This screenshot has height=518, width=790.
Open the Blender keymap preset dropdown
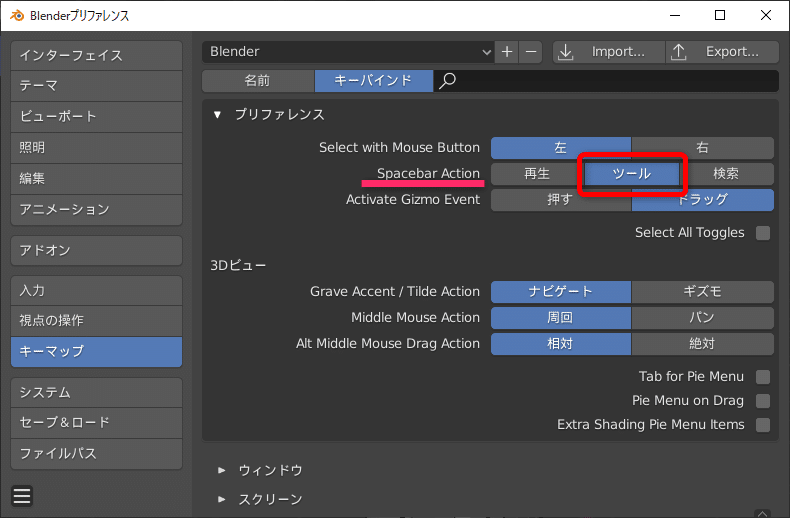(348, 52)
